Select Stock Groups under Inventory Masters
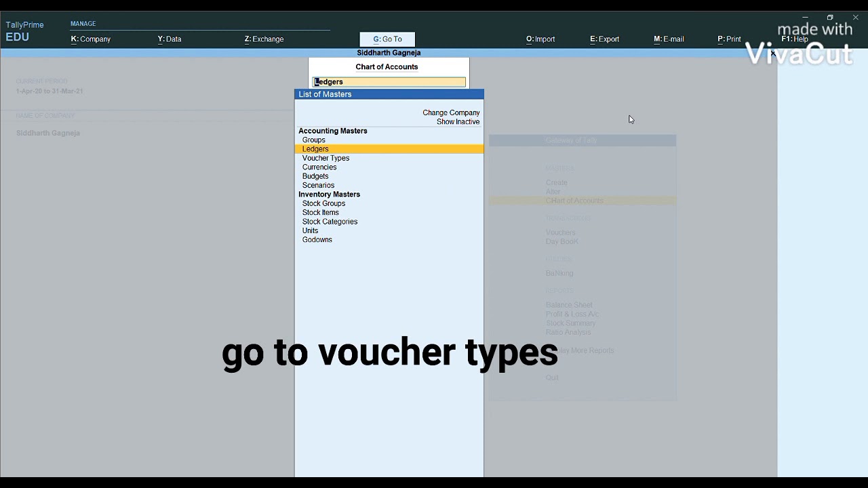 (323, 203)
